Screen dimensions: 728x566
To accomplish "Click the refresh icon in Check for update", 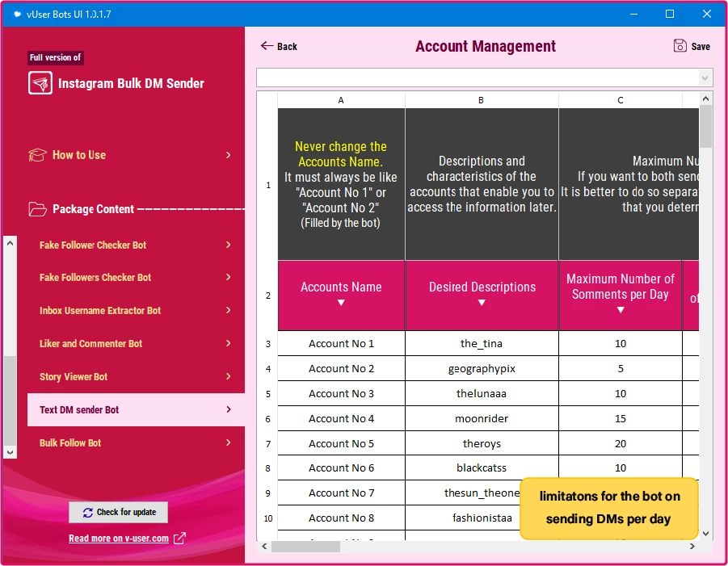I will [x=88, y=512].
